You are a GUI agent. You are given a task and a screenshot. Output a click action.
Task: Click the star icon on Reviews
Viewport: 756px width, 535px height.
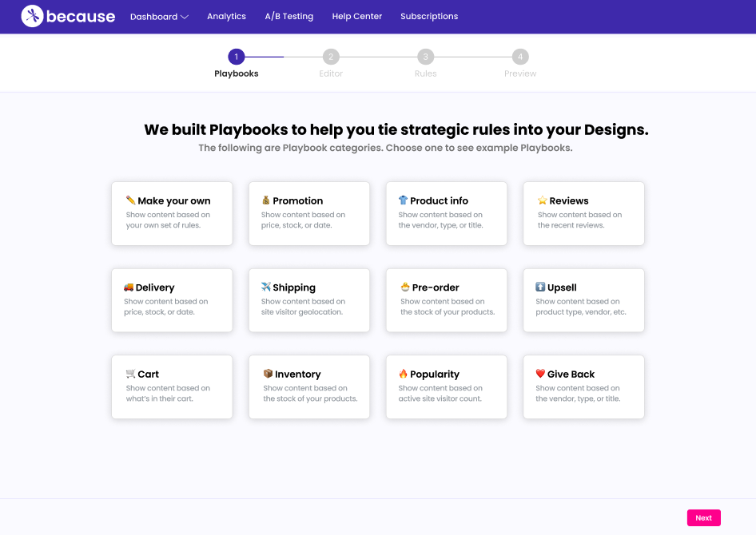[x=543, y=200]
